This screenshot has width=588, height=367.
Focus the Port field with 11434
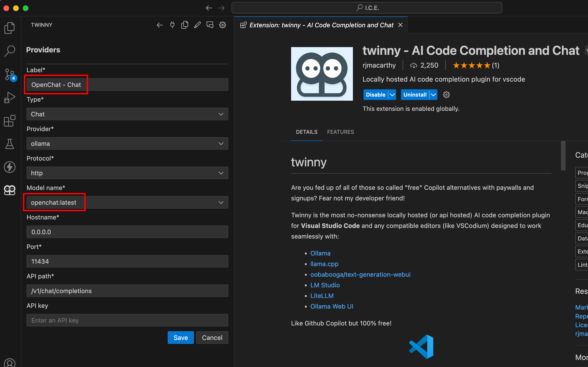tap(127, 261)
